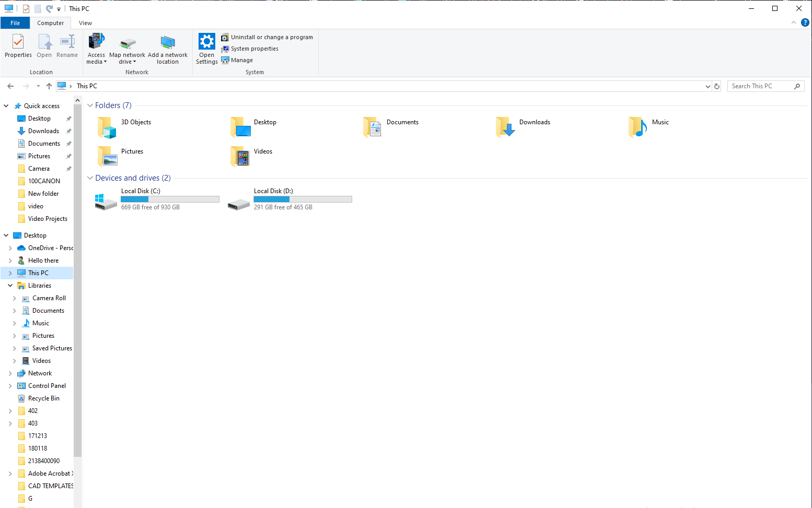This screenshot has width=812, height=508.
Task: Select the Videos folder icon in main pane
Action: click(239, 157)
